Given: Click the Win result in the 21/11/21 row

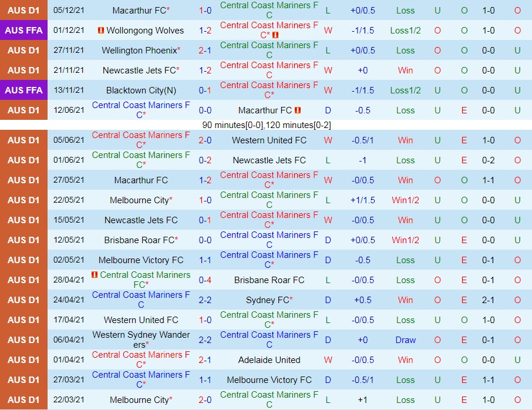Looking at the screenshot, I should [x=405, y=70].
